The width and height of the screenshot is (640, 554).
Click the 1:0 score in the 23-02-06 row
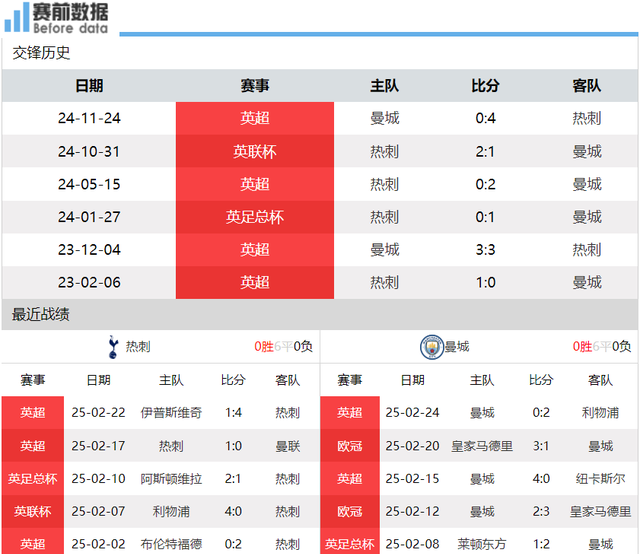tap(486, 282)
